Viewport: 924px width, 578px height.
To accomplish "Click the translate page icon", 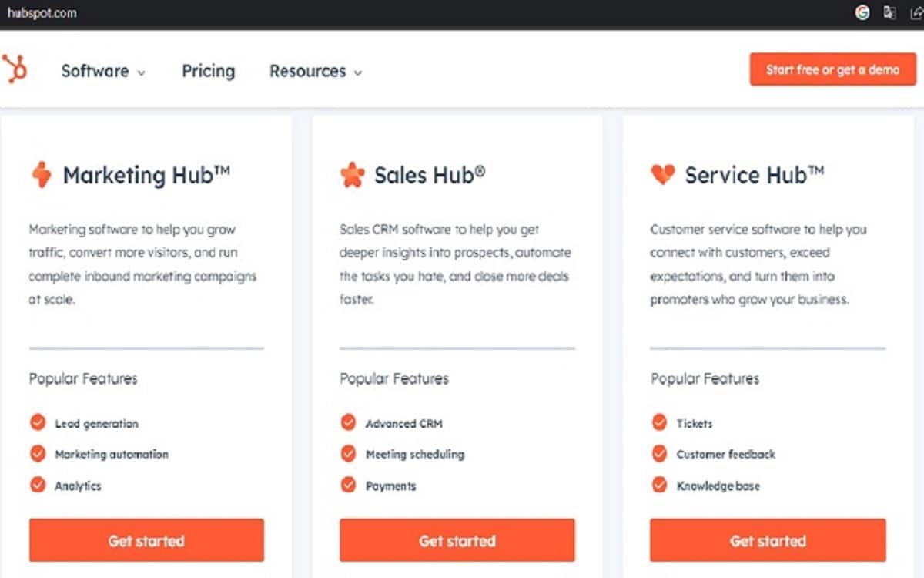I will pyautogui.click(x=889, y=13).
